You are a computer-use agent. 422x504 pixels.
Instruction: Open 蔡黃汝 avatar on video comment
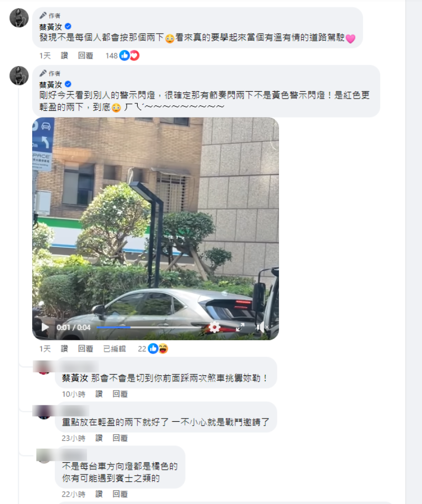tap(19, 75)
